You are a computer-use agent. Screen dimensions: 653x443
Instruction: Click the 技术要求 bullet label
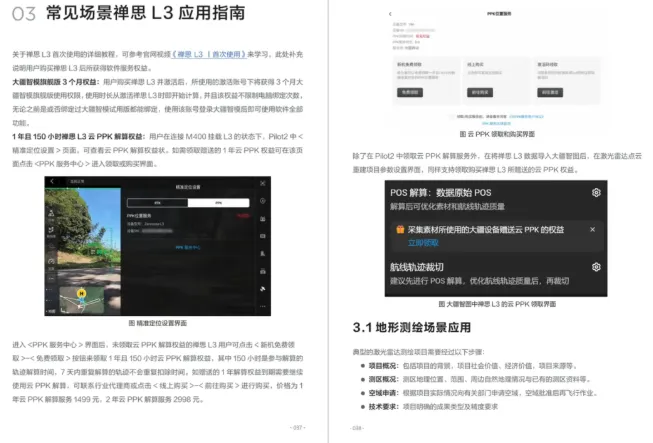384,407
